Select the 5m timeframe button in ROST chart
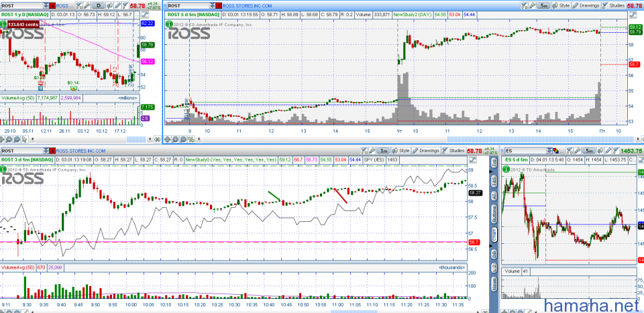Image resolution: width=644 pixels, height=313 pixels. [543, 6]
